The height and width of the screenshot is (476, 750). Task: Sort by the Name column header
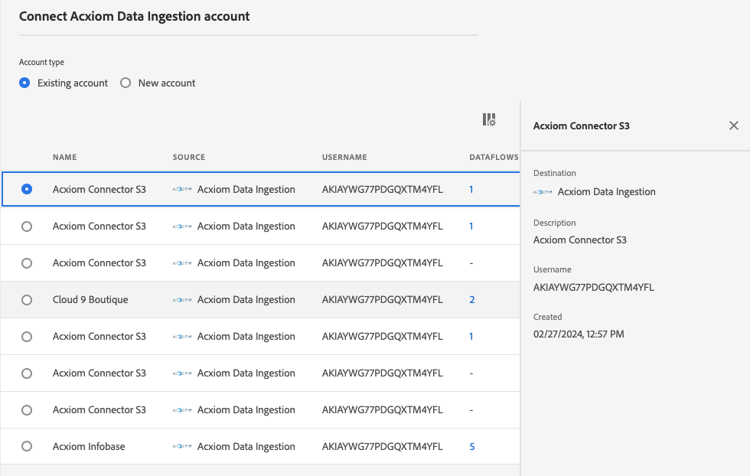[x=65, y=157]
